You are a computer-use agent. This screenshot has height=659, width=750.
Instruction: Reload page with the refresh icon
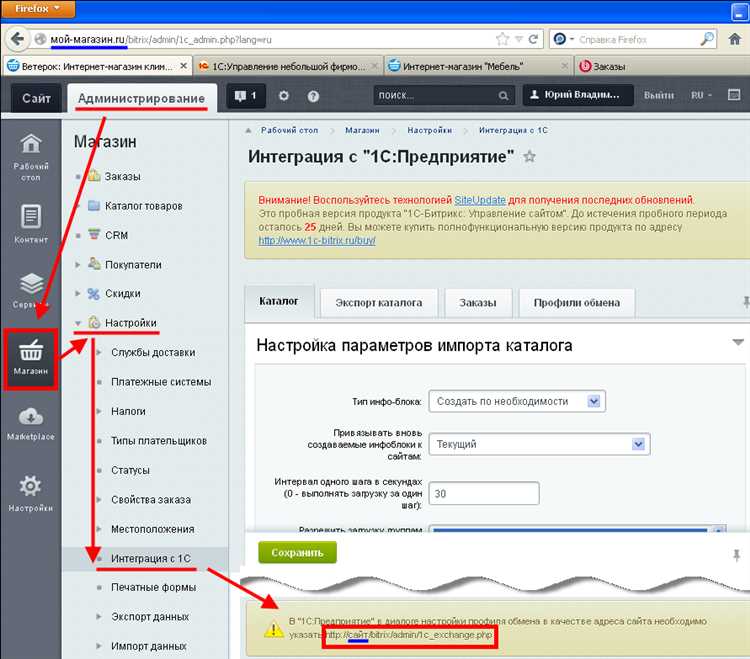[x=533, y=39]
